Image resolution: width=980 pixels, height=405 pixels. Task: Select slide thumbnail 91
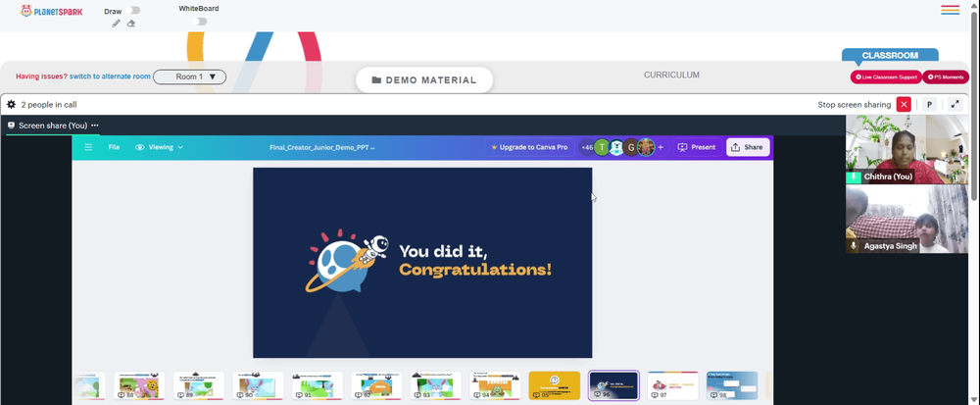pos(317,385)
